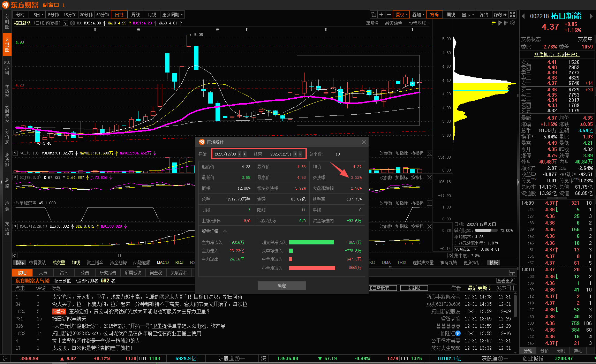596x364 pixels.
Task: Open 深度F9 in the left sidebar
Action: click(7, 90)
